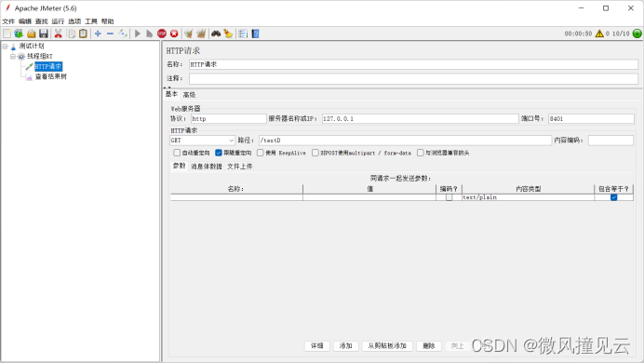The width and height of the screenshot is (644, 363).
Task: Click the Open file folder icon
Action: click(32, 34)
